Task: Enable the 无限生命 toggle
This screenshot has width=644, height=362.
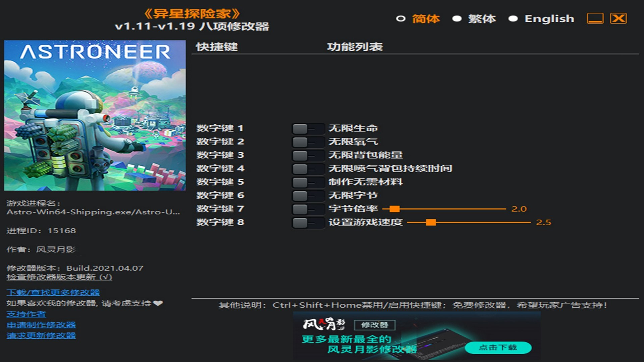Action: [308, 128]
